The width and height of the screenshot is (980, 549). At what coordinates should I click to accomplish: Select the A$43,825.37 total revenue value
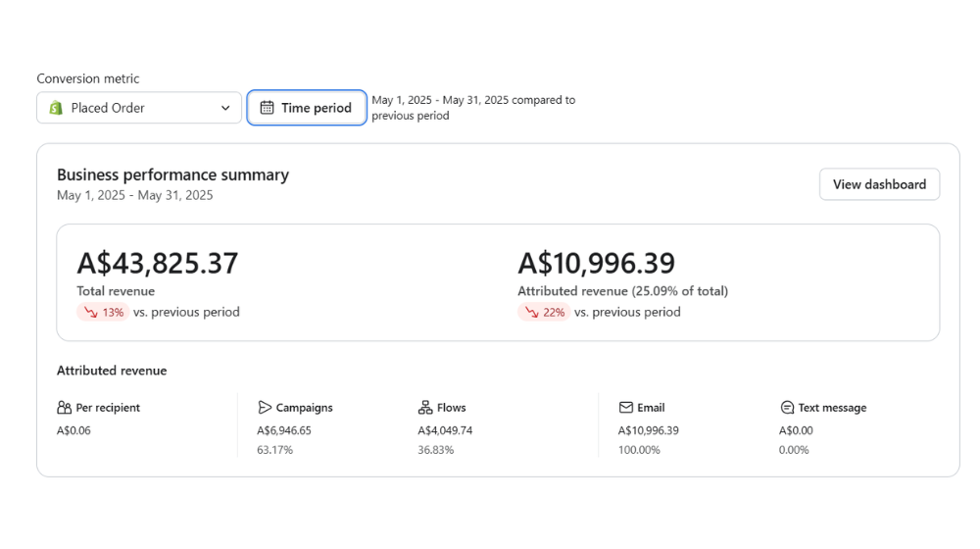(158, 264)
